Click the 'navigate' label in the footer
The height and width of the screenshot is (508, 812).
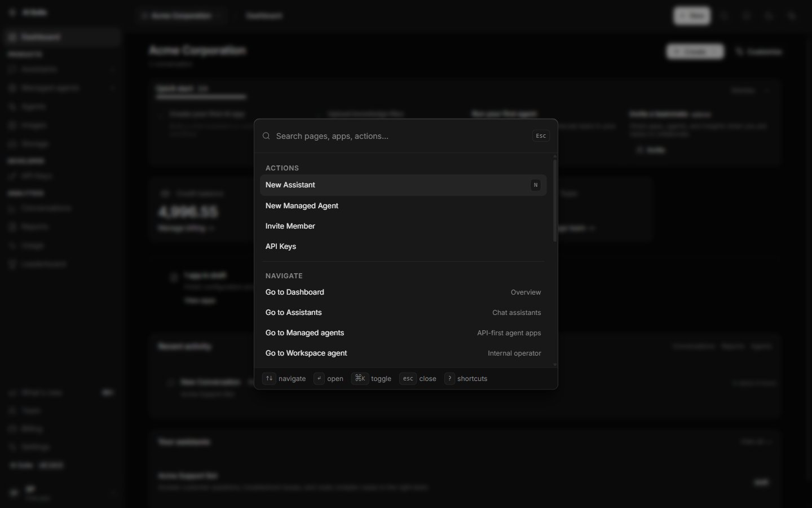[x=292, y=379]
